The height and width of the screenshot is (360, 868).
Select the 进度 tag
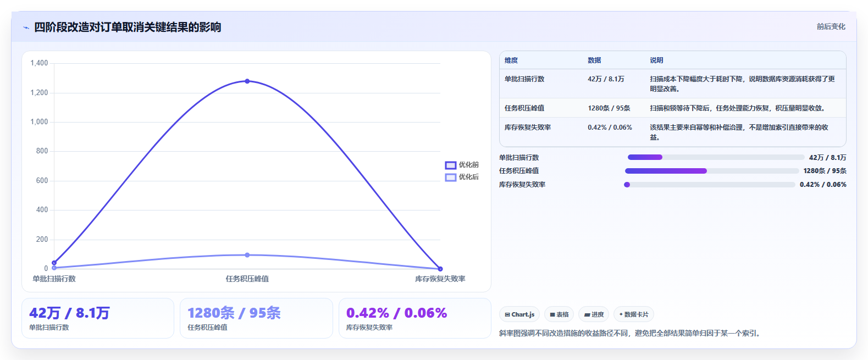tap(594, 314)
